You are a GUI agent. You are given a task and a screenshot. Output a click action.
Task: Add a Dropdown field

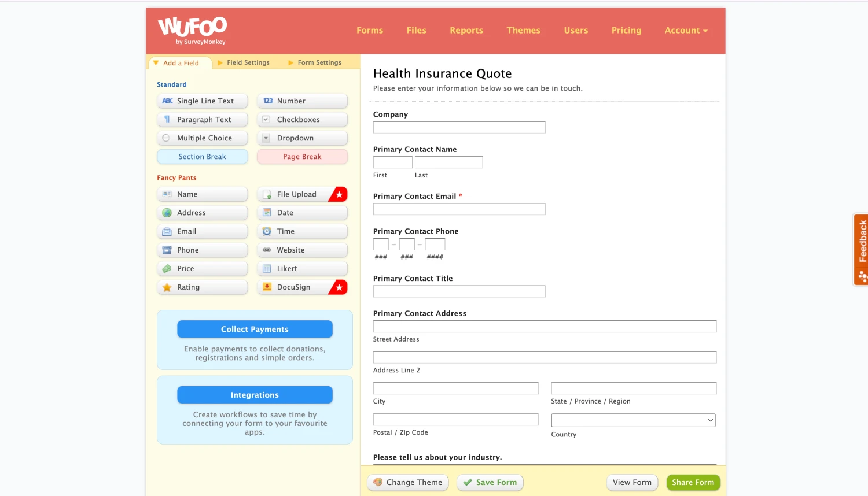pos(301,138)
